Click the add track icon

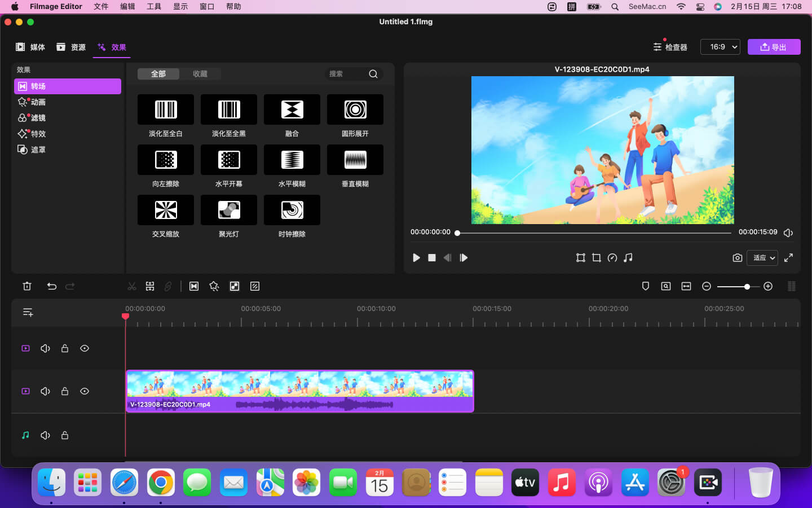(x=28, y=312)
